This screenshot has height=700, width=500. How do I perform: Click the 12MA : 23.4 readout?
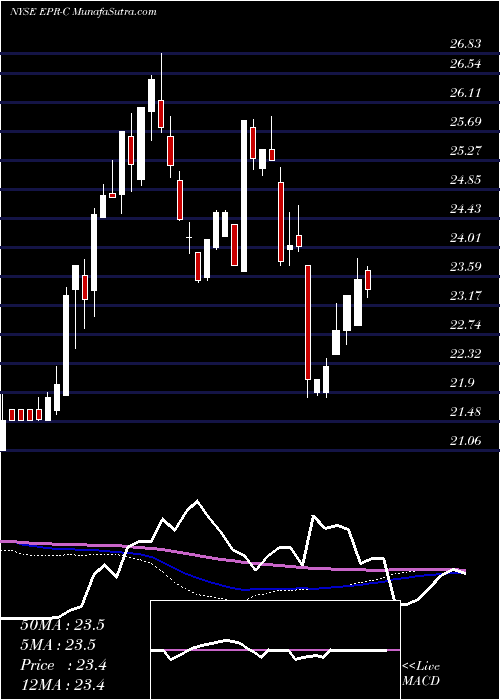(x=62, y=684)
